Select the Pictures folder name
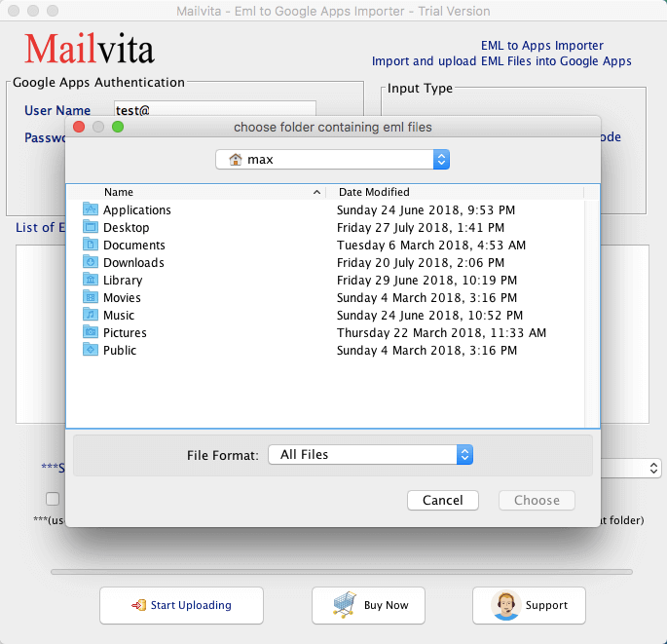 point(125,332)
